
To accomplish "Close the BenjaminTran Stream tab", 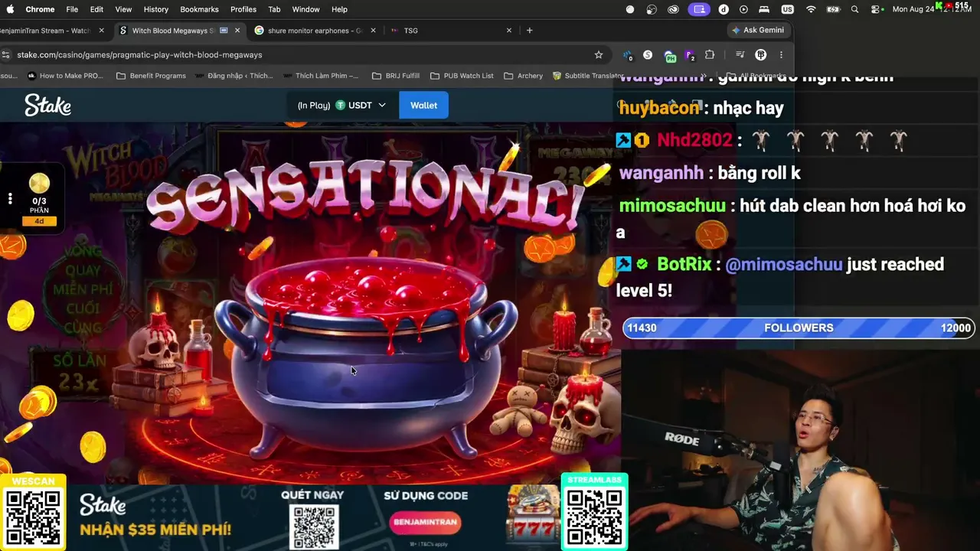I will (101, 31).
